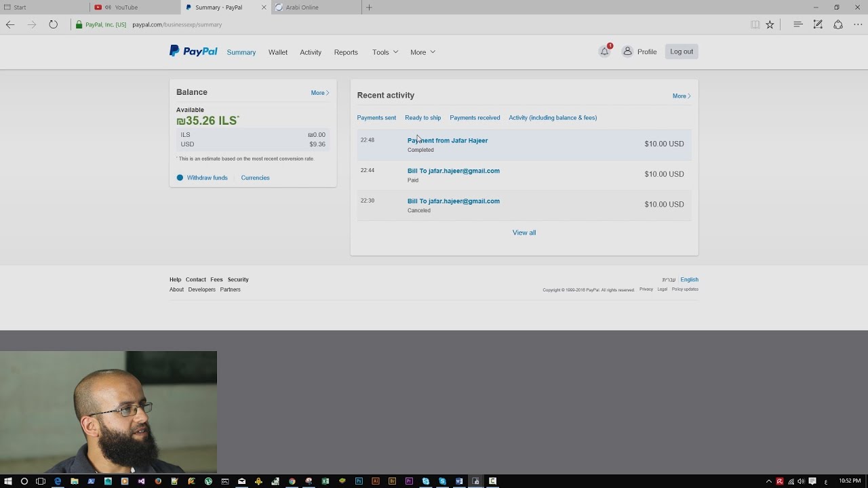
Task: Switch site language to Hebrew (עברית)
Action: pyautogui.click(x=669, y=279)
